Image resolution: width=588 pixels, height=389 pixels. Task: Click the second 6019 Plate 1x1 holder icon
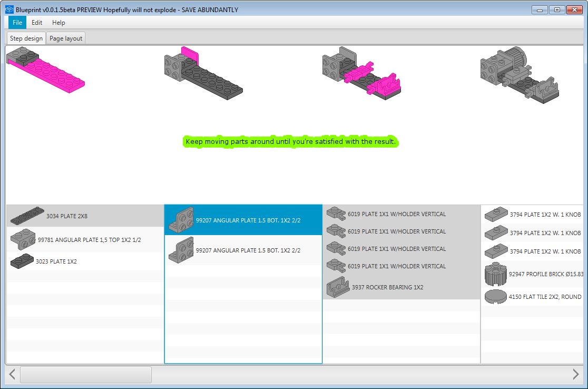(x=336, y=231)
